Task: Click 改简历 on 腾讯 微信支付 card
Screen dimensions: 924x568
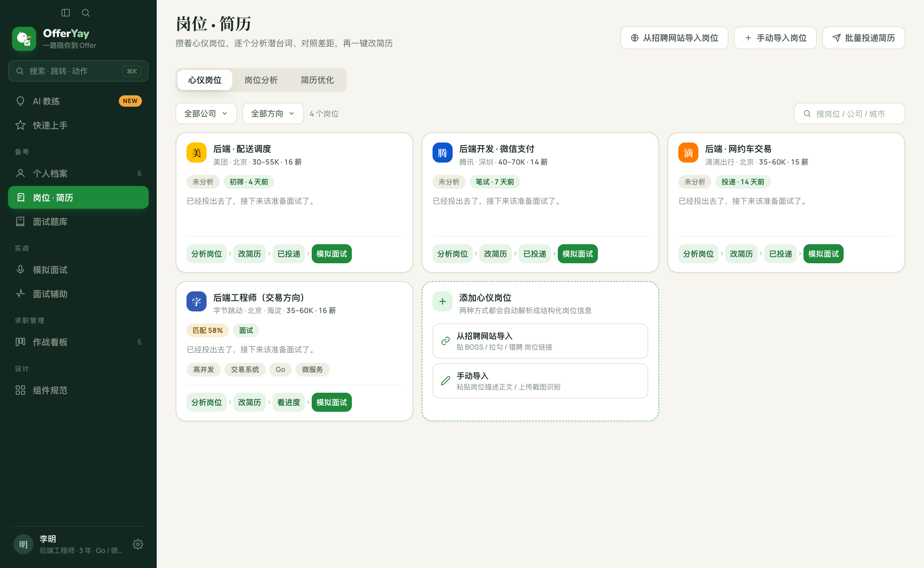Action: click(495, 254)
